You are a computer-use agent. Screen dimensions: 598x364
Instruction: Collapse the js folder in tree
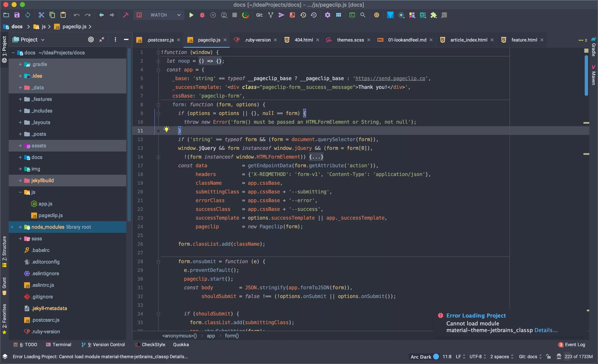point(20,192)
